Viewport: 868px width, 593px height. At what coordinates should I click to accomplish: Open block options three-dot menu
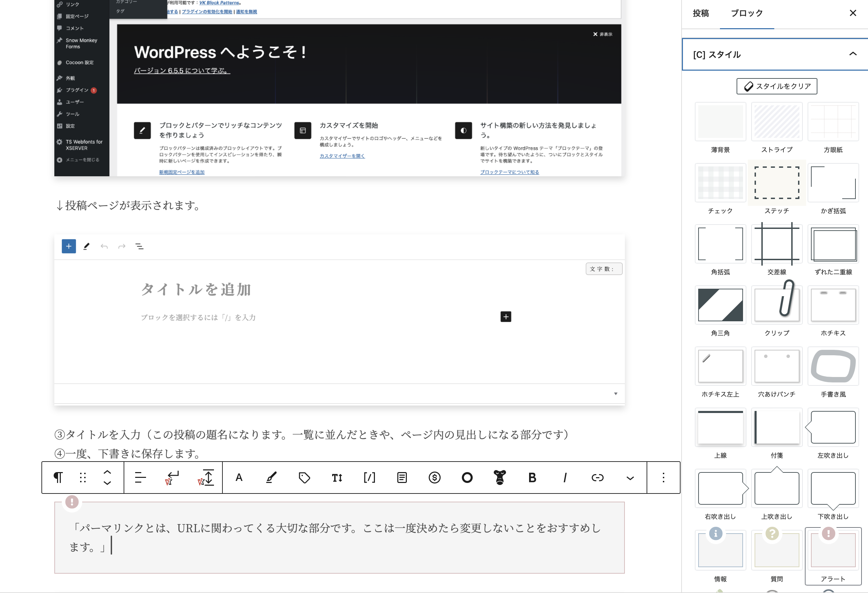[663, 477]
